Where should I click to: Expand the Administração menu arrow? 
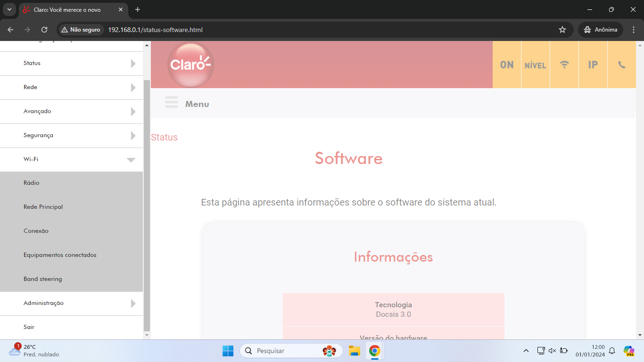(133, 304)
